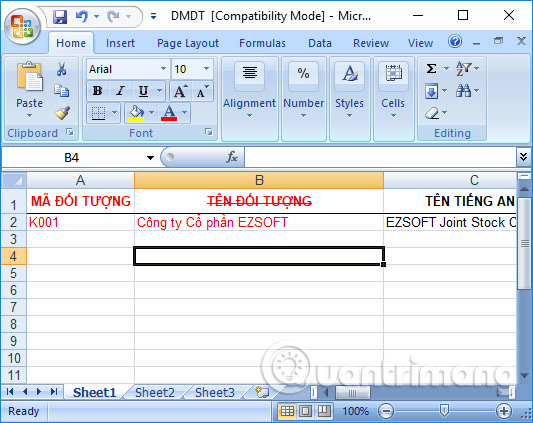Go to the first sheet tab
Screen dimensions: 533x423
(10, 392)
